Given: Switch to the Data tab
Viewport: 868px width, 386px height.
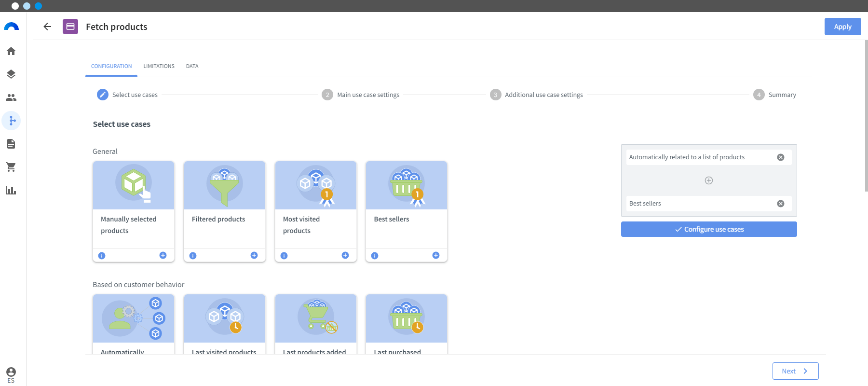Looking at the screenshot, I should click(x=192, y=66).
